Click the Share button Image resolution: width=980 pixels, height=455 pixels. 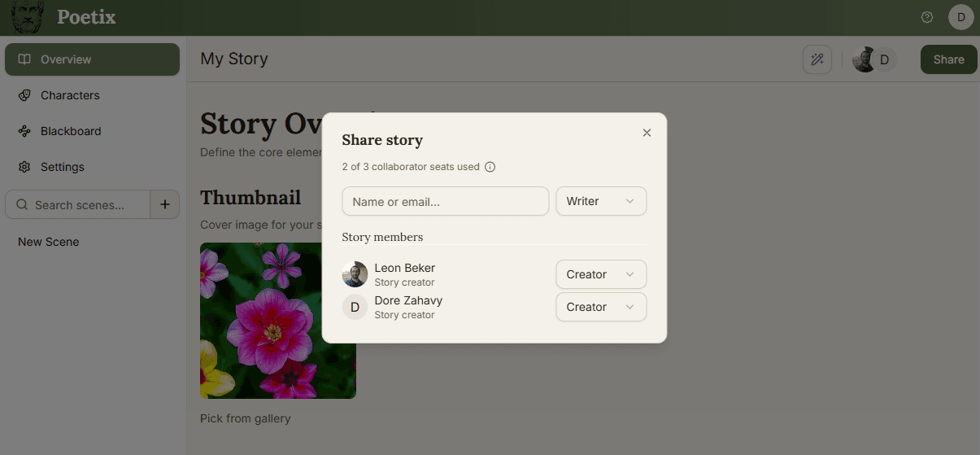(949, 59)
